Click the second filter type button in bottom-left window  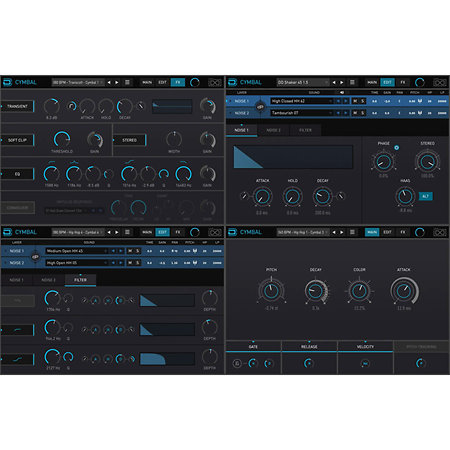(x=18, y=330)
